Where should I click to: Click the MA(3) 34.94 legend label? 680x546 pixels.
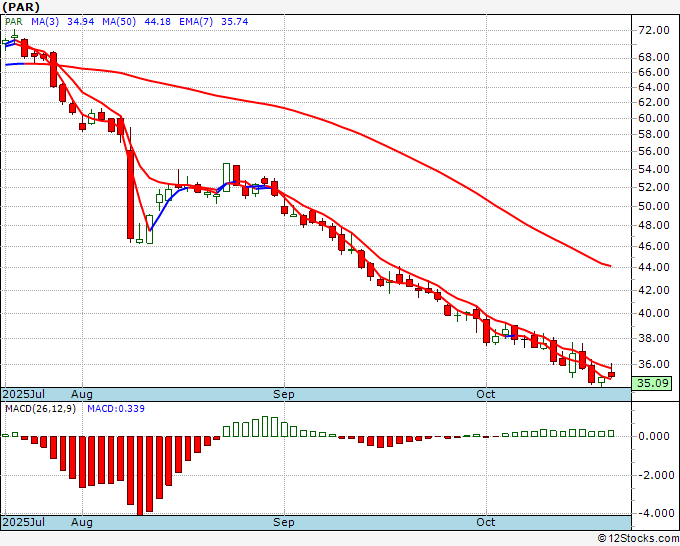(x=48, y=21)
